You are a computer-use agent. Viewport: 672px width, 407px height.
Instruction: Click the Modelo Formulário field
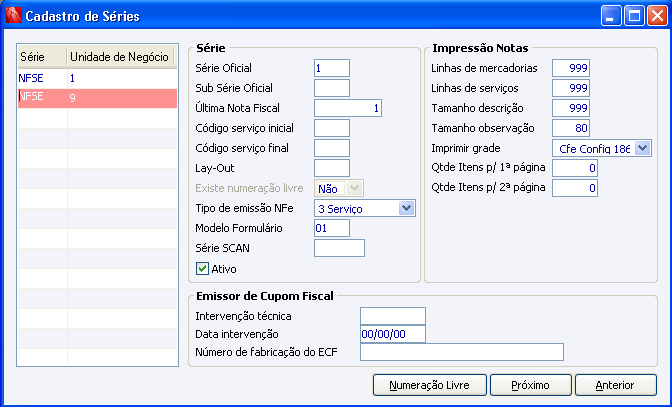332,228
